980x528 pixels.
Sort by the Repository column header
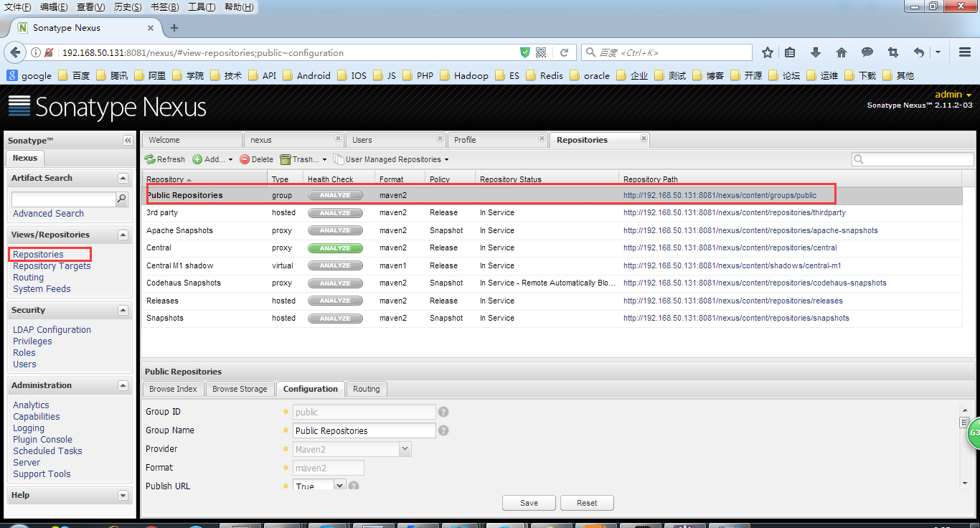(x=204, y=179)
